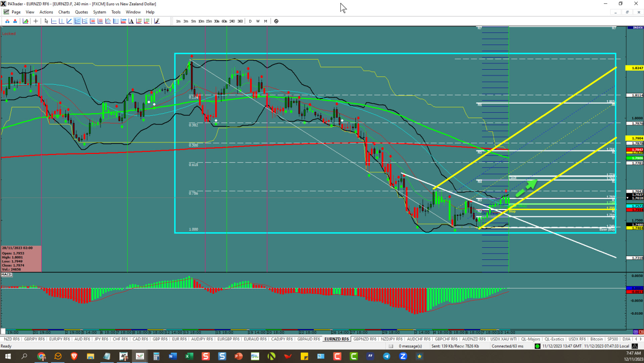Viewport: 644px width, 363px height.
Task: Switch to the CADJPY RF6 tab
Action: click(x=282, y=339)
